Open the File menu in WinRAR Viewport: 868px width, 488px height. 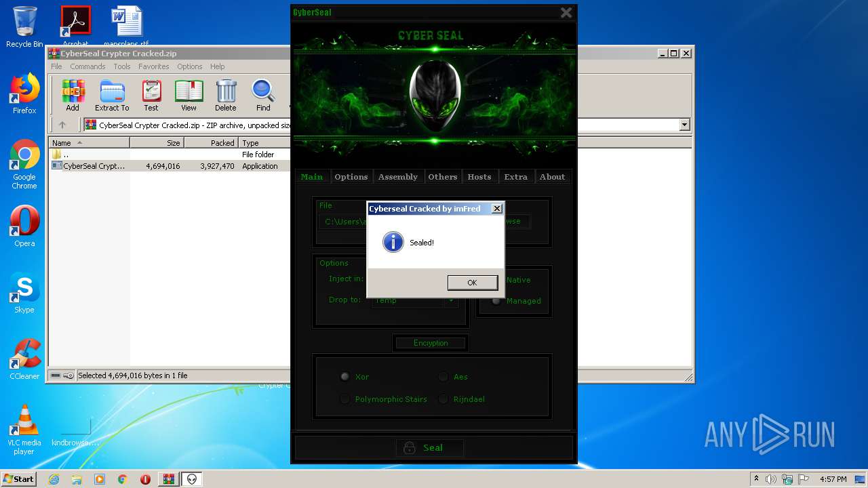(x=56, y=66)
